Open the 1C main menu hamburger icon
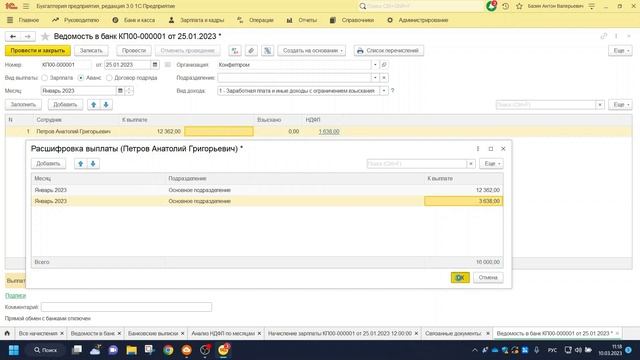The height and width of the screenshot is (360, 640). [26, 6]
